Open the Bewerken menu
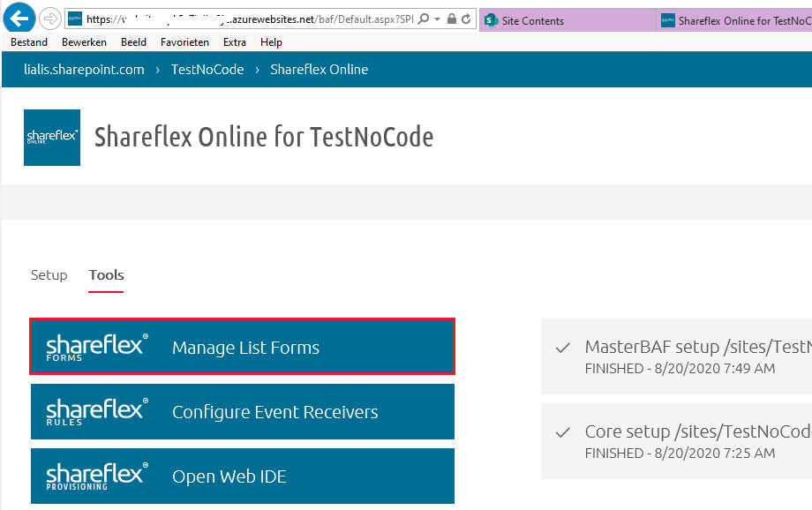 point(84,42)
